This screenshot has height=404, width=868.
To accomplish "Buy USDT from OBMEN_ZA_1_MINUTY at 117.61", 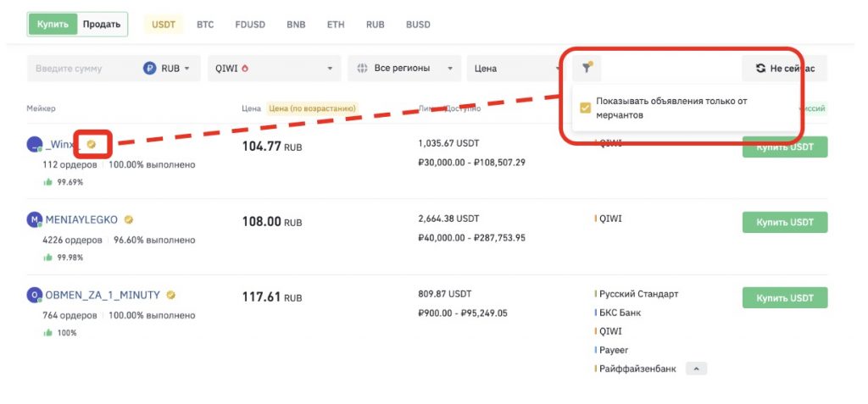I will point(785,298).
